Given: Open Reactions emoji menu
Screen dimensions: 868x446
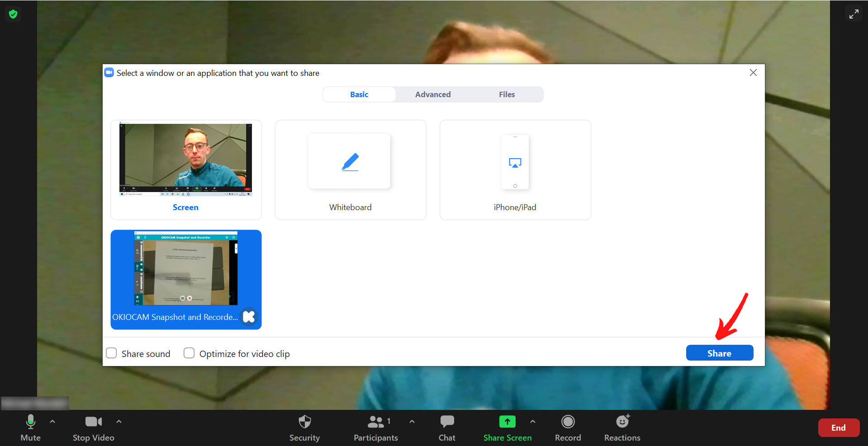Looking at the screenshot, I should click(x=622, y=427).
